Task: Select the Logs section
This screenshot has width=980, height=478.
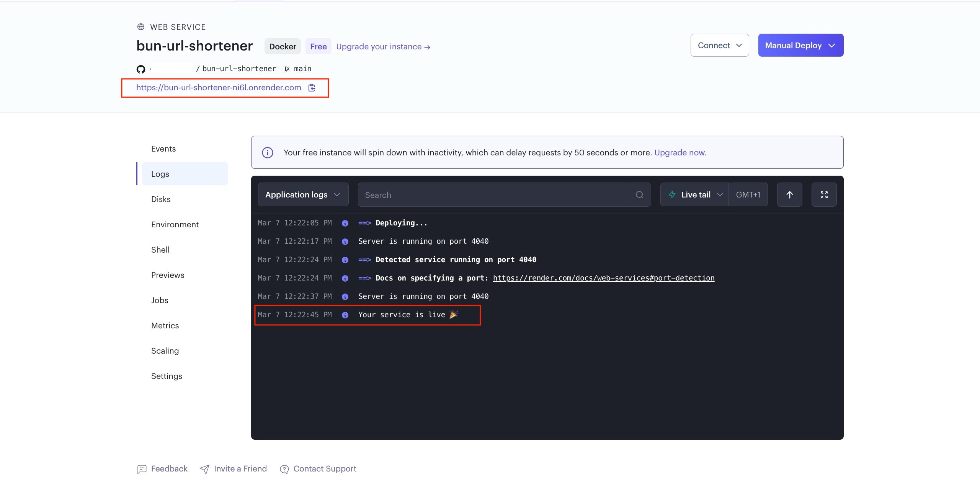Action: click(x=185, y=174)
